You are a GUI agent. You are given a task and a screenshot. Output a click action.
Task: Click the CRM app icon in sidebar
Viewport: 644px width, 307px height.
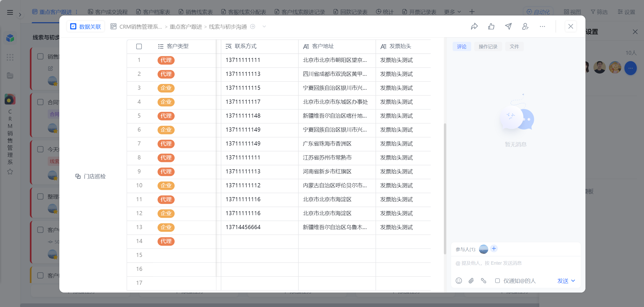pyautogui.click(x=10, y=99)
